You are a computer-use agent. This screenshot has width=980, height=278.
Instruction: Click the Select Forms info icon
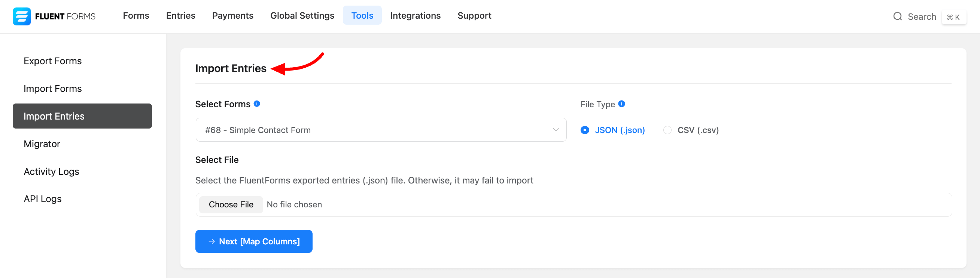257,104
